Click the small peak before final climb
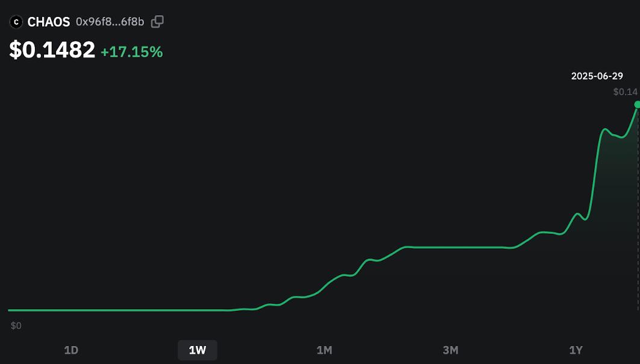 (x=577, y=214)
